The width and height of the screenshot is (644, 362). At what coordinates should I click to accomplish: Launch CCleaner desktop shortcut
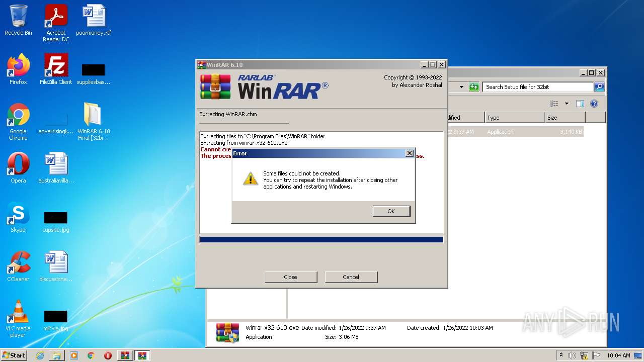(18, 266)
